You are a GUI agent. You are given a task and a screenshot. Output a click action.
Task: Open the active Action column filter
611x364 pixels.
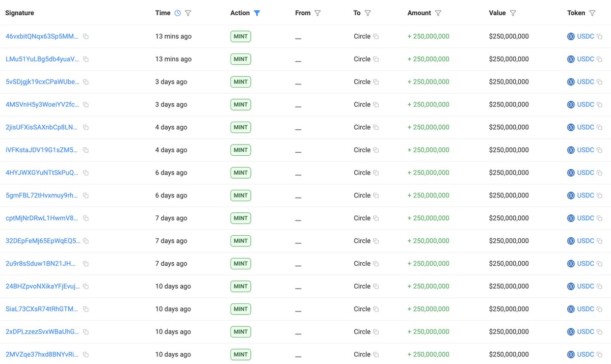coord(257,13)
